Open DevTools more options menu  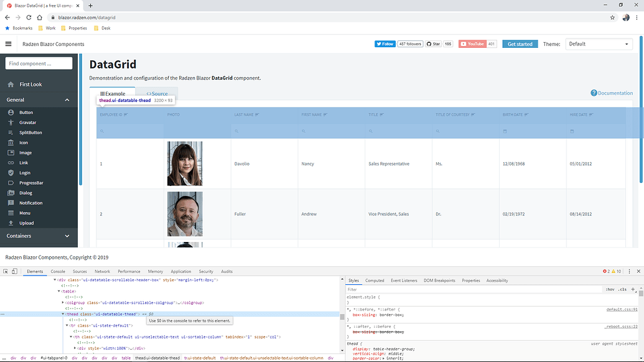tap(629, 271)
